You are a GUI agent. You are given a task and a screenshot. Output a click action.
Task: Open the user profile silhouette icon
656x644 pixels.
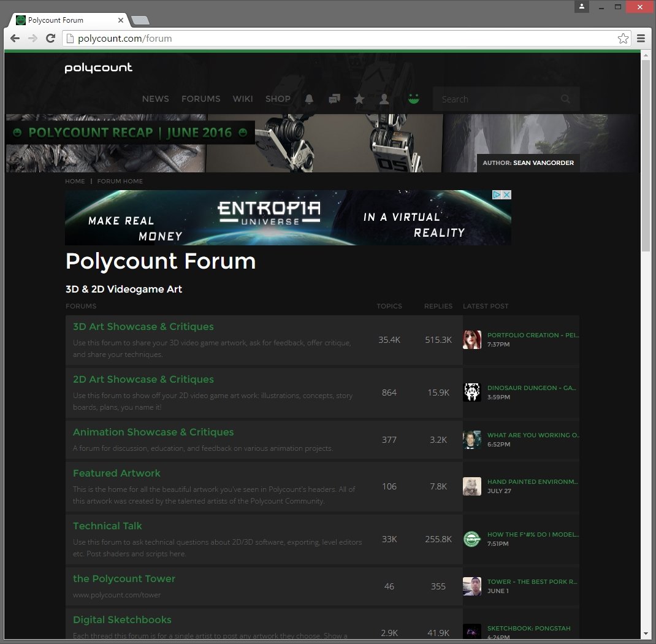pos(384,99)
